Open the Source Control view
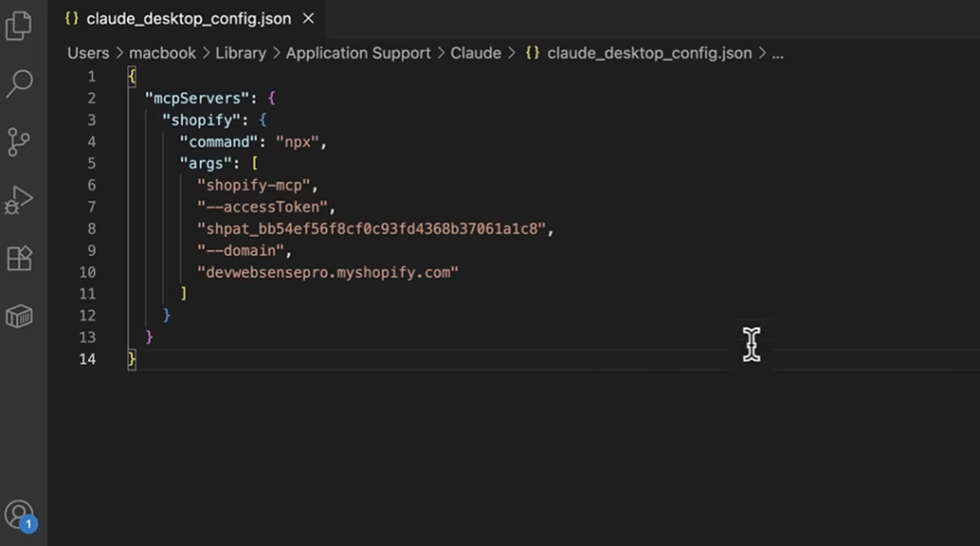Viewport: 980px width, 546px height. (19, 142)
